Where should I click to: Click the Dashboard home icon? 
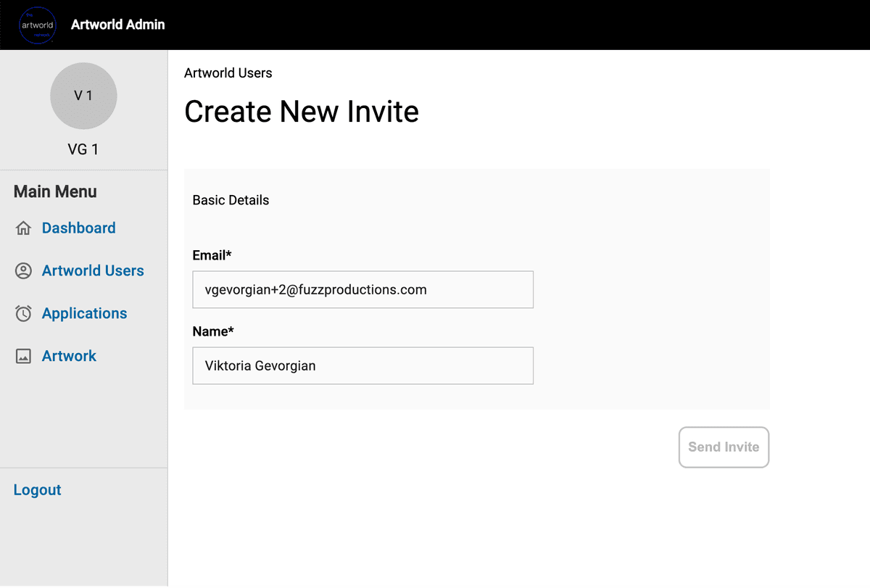point(23,228)
